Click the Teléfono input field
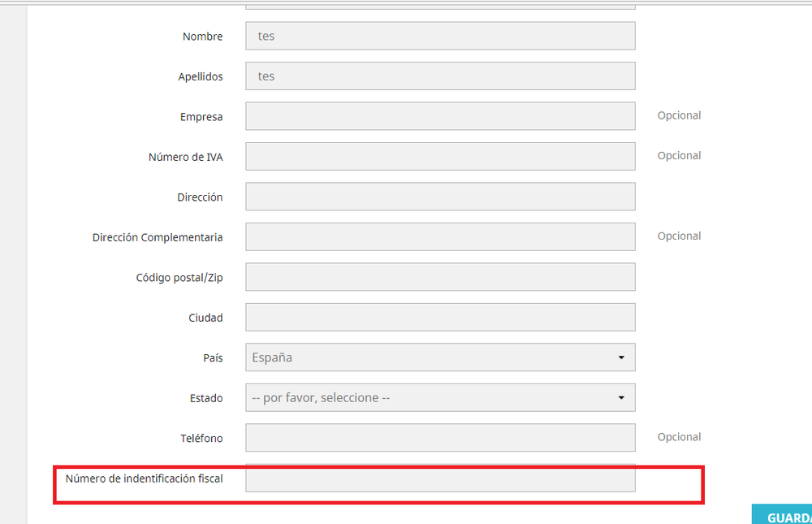This screenshot has width=812, height=524. 440,437
